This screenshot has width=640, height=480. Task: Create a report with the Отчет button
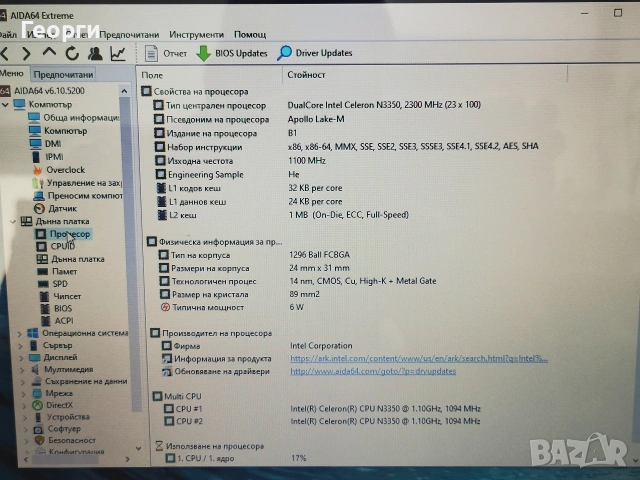click(166, 53)
